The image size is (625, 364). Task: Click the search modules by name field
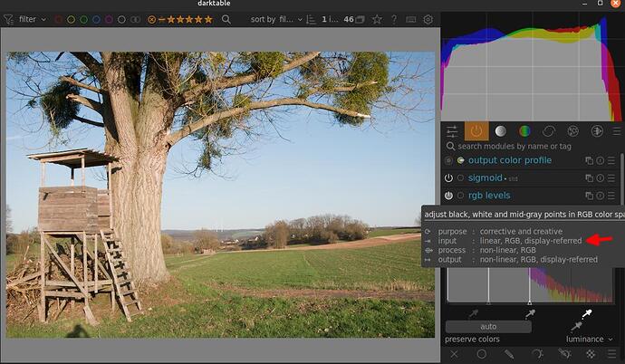[x=532, y=146]
